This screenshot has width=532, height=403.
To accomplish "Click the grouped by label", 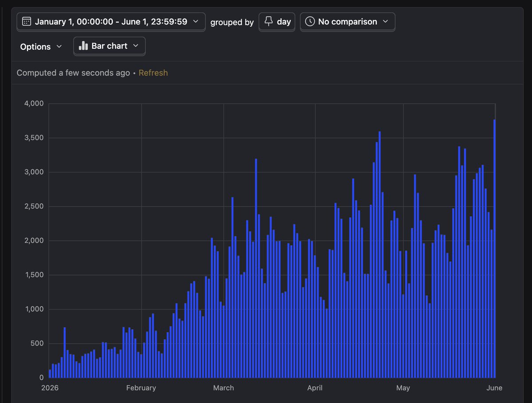I will [232, 22].
